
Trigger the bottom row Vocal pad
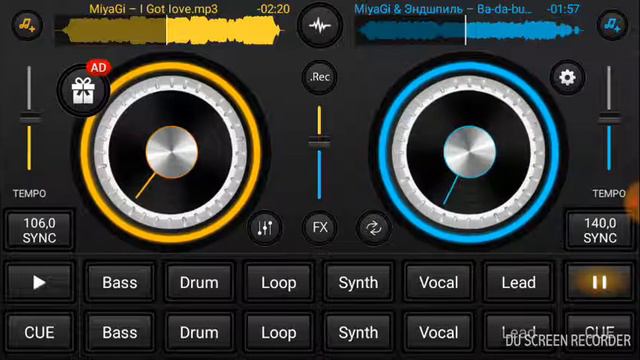tap(438, 332)
